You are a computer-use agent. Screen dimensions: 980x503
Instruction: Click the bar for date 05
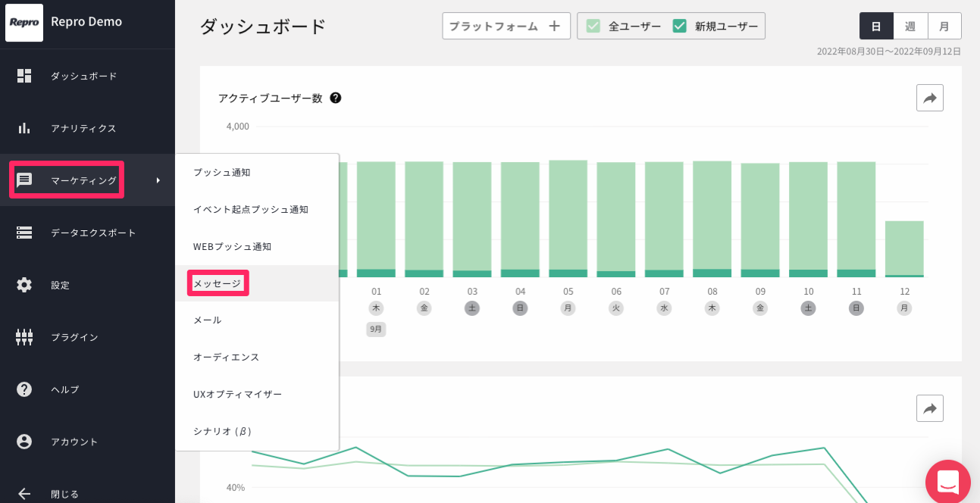[568, 219]
